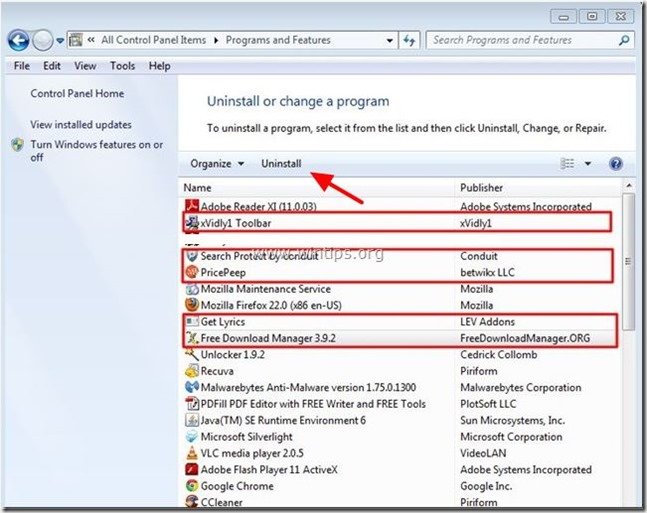This screenshot has width=647, height=513.
Task: Click the Control Panel address bar icon
Action: coord(76,40)
